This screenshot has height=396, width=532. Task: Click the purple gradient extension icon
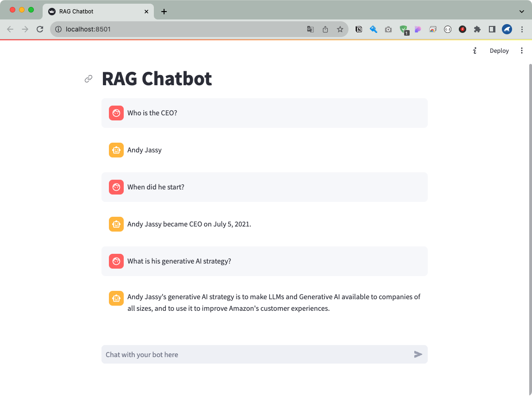coord(418,29)
